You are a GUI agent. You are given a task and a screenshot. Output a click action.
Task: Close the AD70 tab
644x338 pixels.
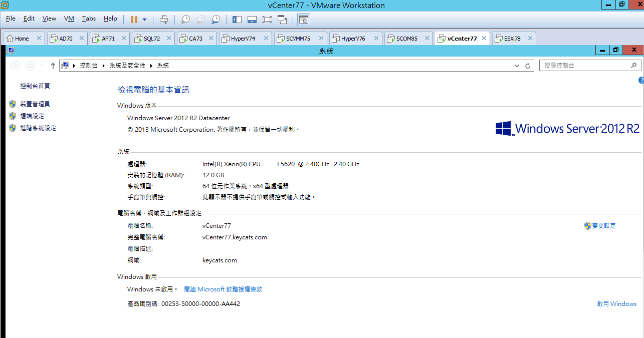coord(82,38)
